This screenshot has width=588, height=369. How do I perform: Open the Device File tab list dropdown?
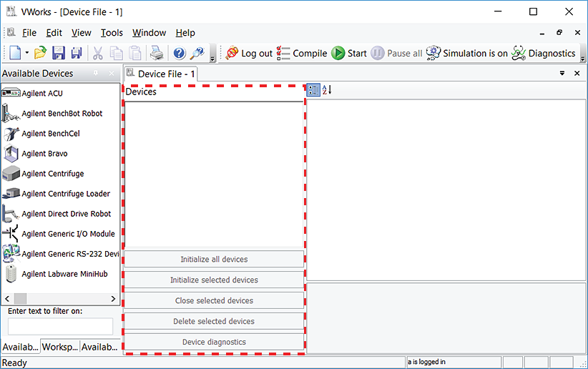(562, 73)
